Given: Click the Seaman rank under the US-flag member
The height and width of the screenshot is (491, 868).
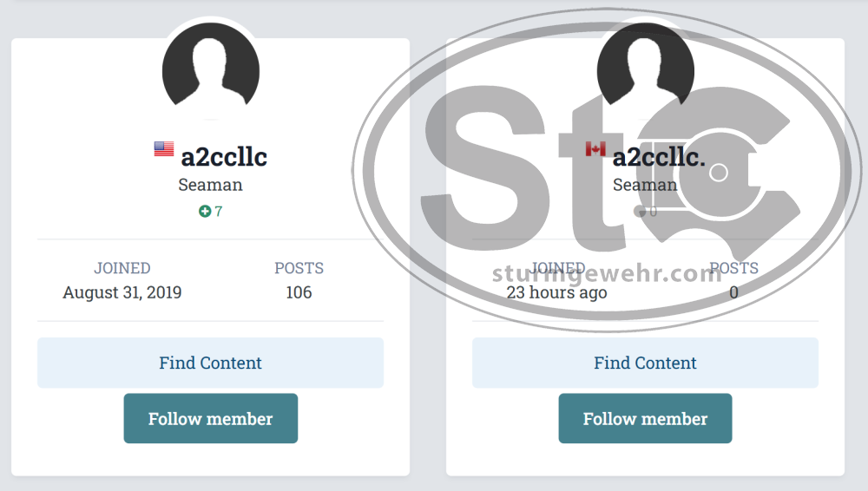Looking at the screenshot, I should click(210, 185).
